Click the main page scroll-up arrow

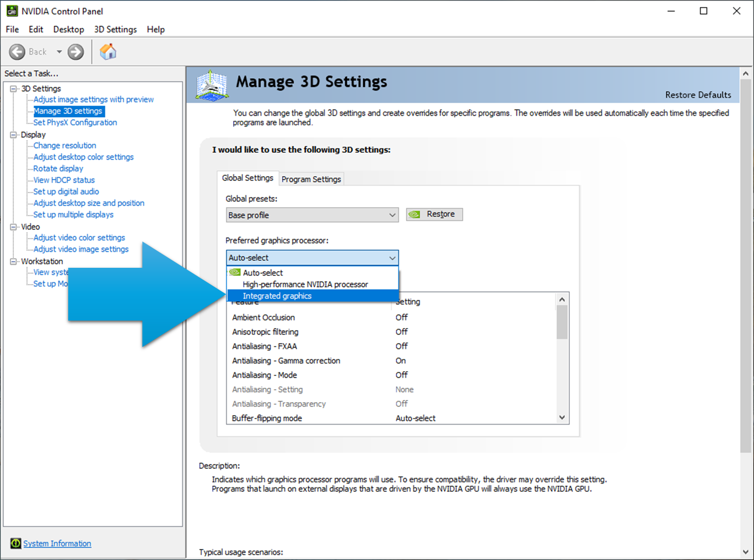746,73
